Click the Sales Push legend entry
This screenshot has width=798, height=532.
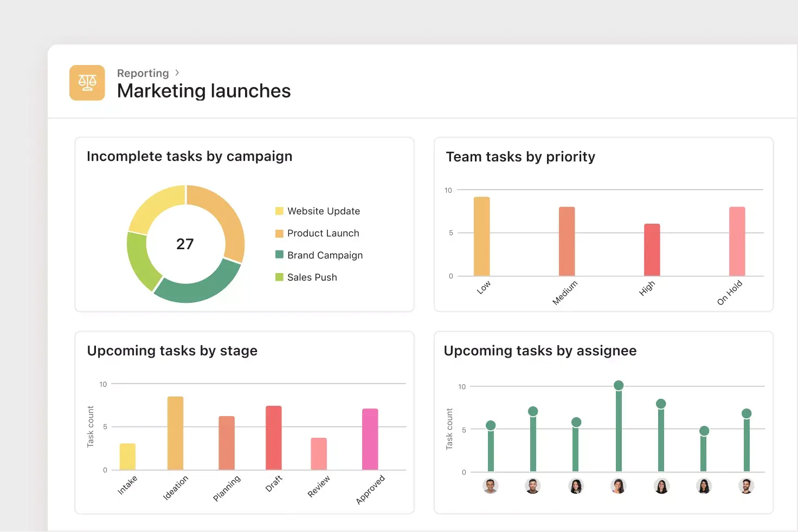[311, 277]
